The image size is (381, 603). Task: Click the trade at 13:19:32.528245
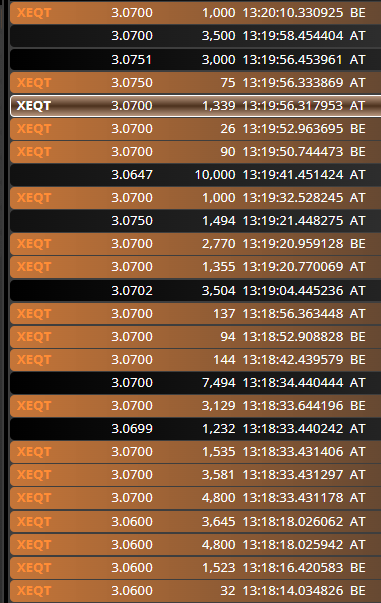tap(195, 198)
